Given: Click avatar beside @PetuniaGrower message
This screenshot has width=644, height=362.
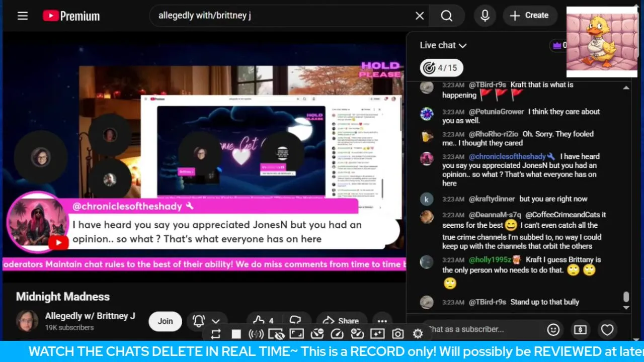Looking at the screenshot, I should [427, 114].
